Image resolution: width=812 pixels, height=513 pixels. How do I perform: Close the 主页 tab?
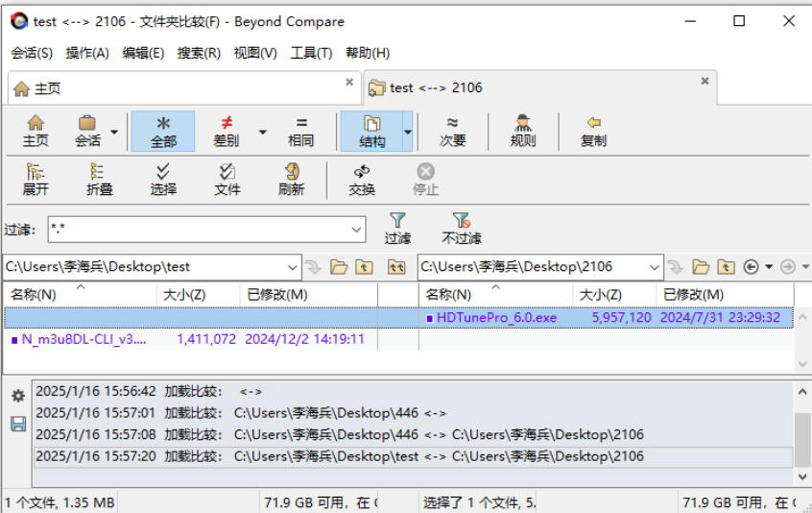click(x=349, y=82)
